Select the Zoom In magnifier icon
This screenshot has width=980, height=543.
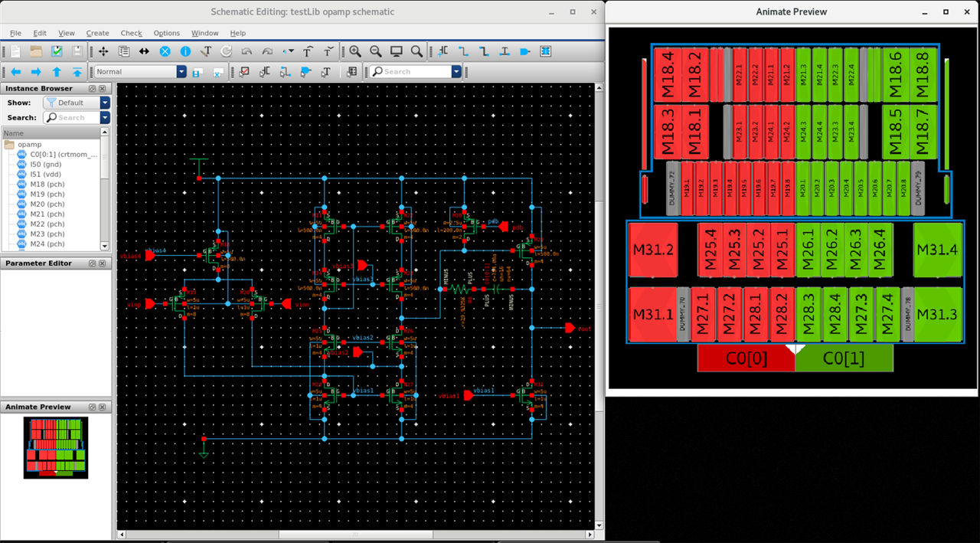(x=354, y=51)
